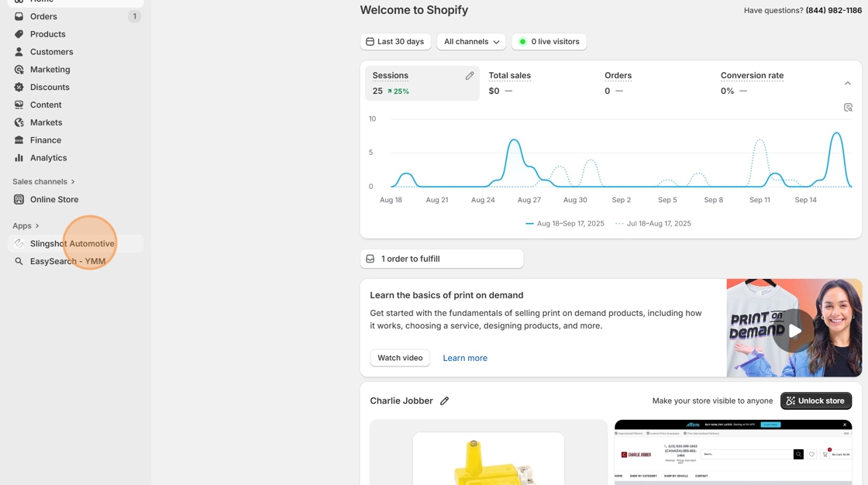Click the Content image icon
868x485 pixels.
(19, 105)
